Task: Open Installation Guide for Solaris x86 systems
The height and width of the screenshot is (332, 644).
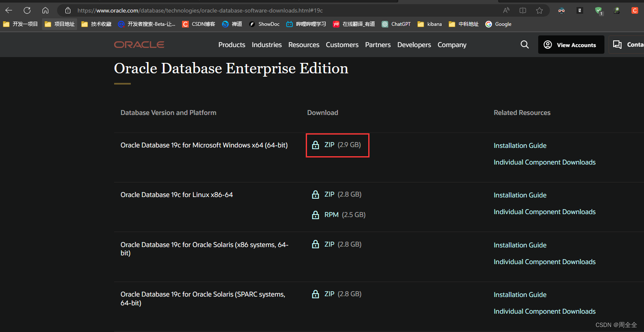Action: click(520, 245)
